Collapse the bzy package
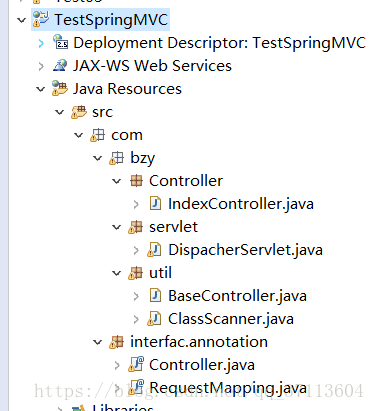Image resolution: width=375 pixels, height=411 pixels. tap(98, 158)
